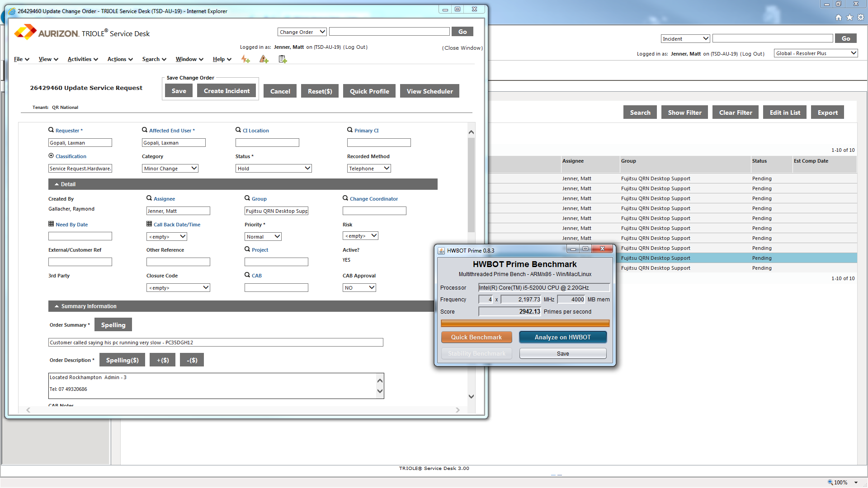This screenshot has width=868, height=488.
Task: Click the Save button in HWBOT Prime
Action: coord(563,354)
